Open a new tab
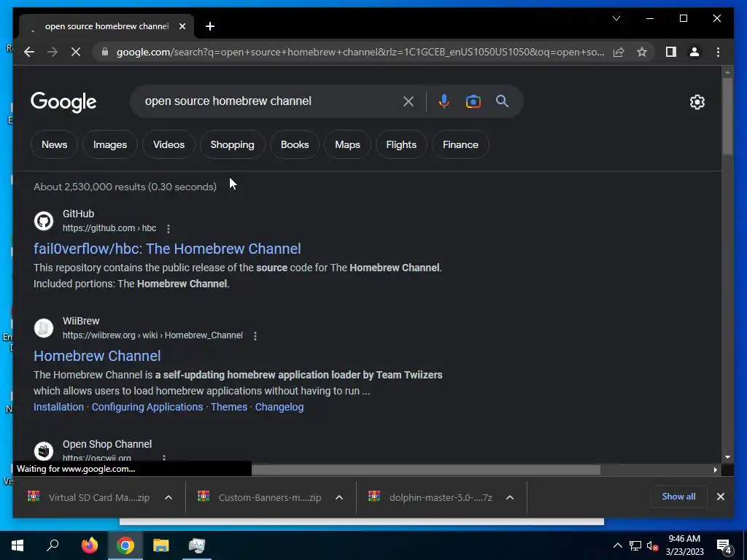The image size is (747, 560). point(210,26)
